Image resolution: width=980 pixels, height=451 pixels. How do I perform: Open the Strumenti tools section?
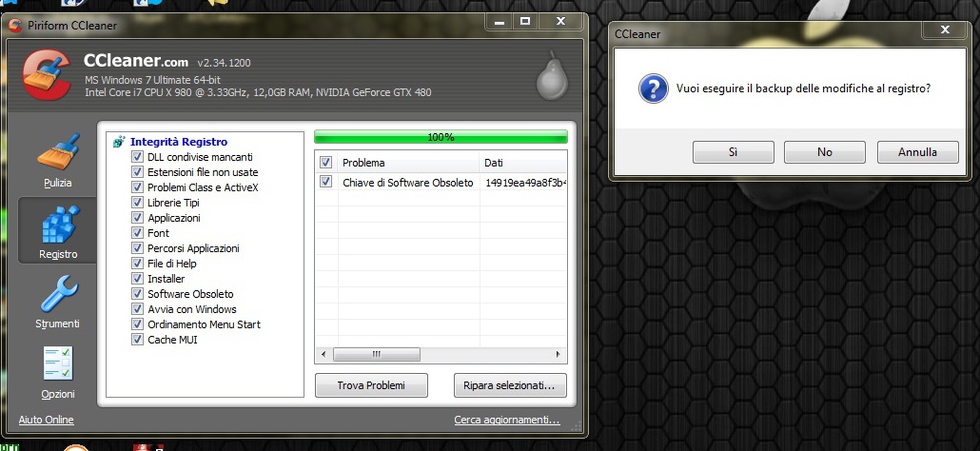(x=59, y=299)
